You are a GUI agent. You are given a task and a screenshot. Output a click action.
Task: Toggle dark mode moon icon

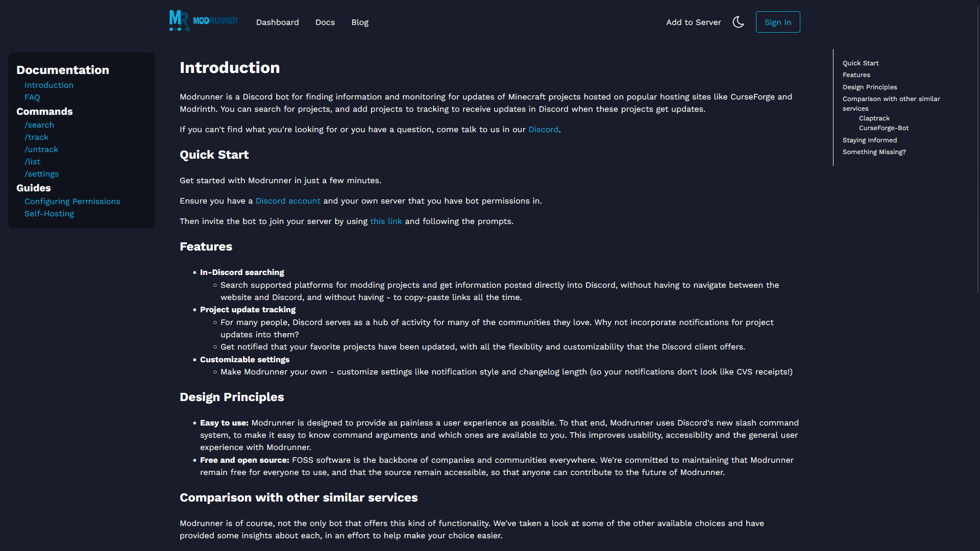pos(738,22)
